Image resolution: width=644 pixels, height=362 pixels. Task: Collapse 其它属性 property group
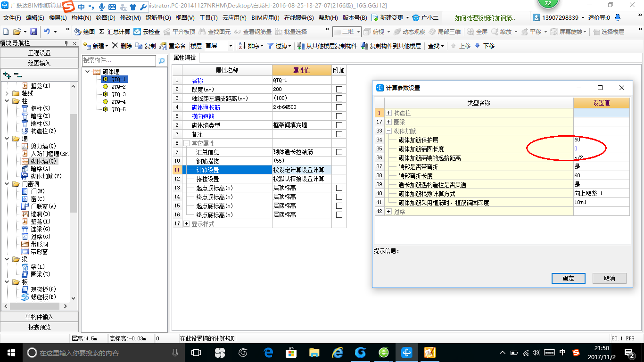tap(187, 143)
